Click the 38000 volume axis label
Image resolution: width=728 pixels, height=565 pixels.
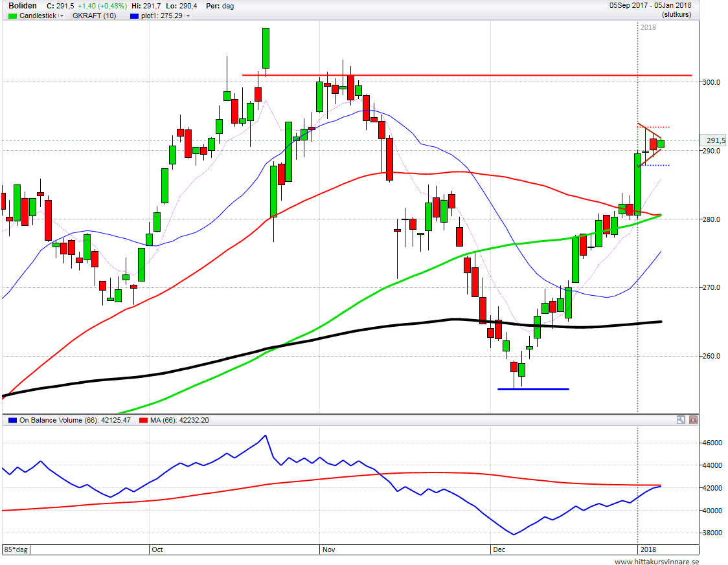coord(712,533)
